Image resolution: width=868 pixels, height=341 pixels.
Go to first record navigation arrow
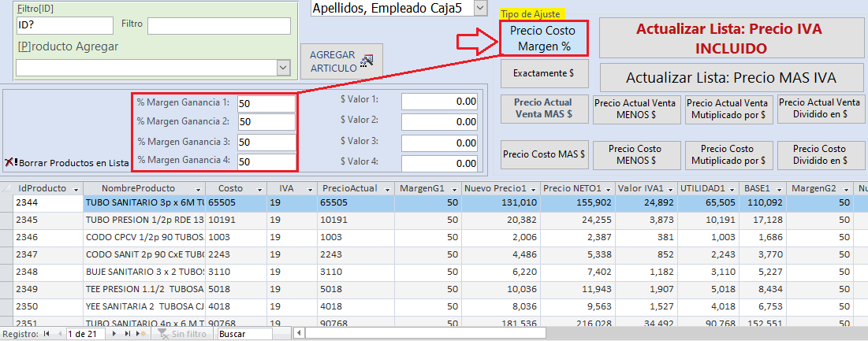point(45,334)
